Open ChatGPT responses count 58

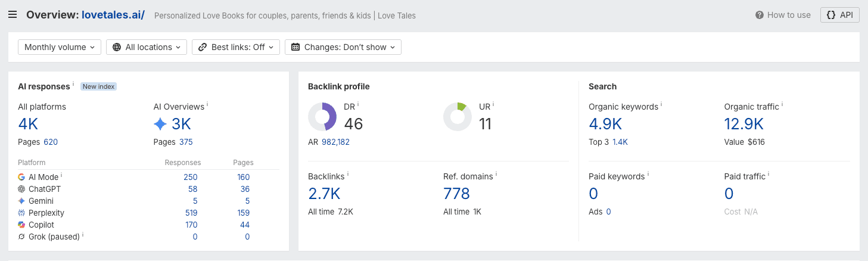click(x=192, y=189)
